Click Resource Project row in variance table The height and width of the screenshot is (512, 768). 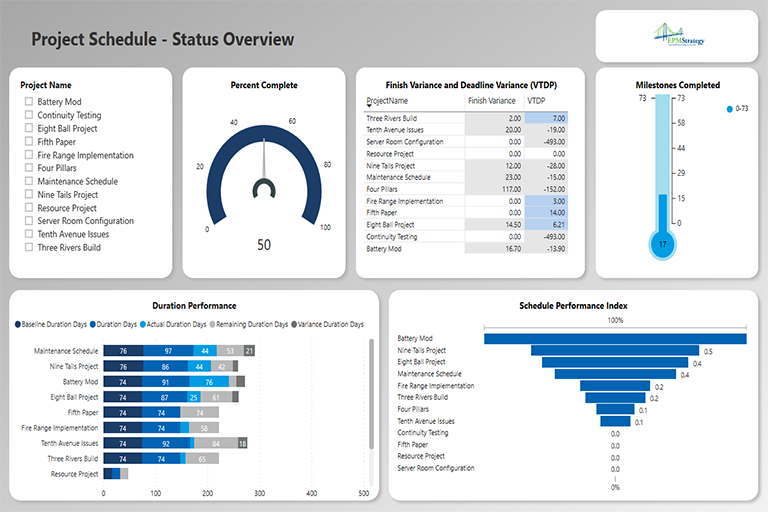point(466,154)
